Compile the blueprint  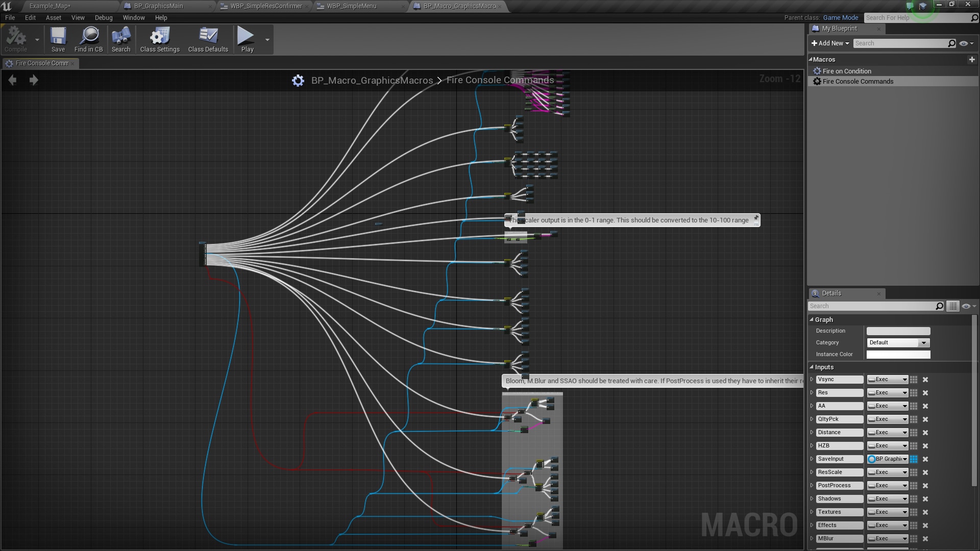(x=16, y=38)
